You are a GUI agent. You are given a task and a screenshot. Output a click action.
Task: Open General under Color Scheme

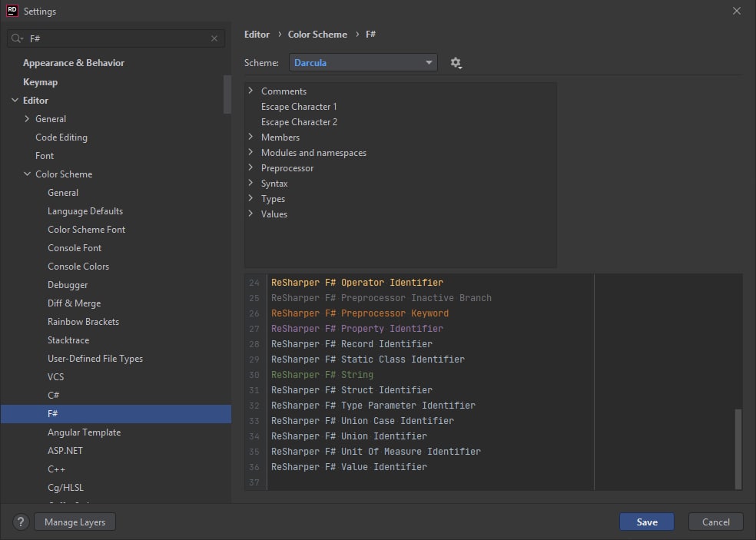point(63,192)
